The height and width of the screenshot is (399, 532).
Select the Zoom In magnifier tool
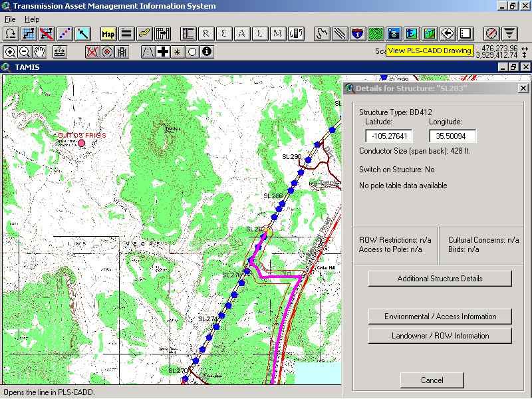point(11,51)
